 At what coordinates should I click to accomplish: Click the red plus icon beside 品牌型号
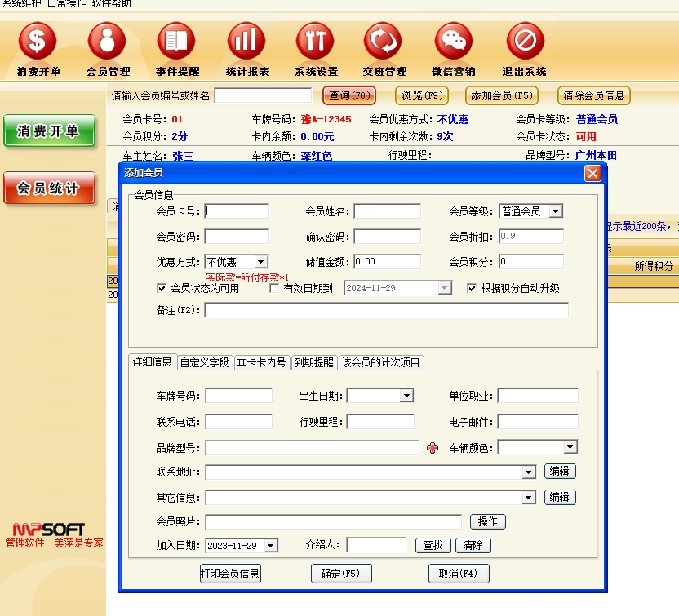point(433,448)
